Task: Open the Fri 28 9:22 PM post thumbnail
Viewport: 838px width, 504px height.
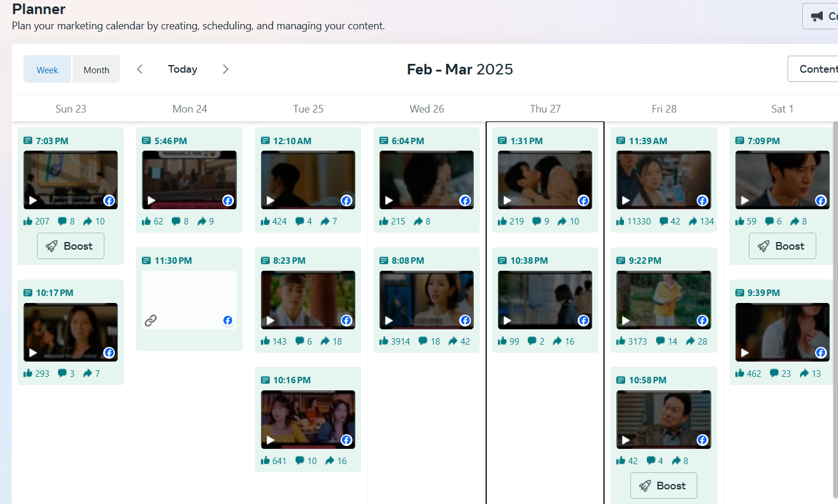Action: point(664,300)
